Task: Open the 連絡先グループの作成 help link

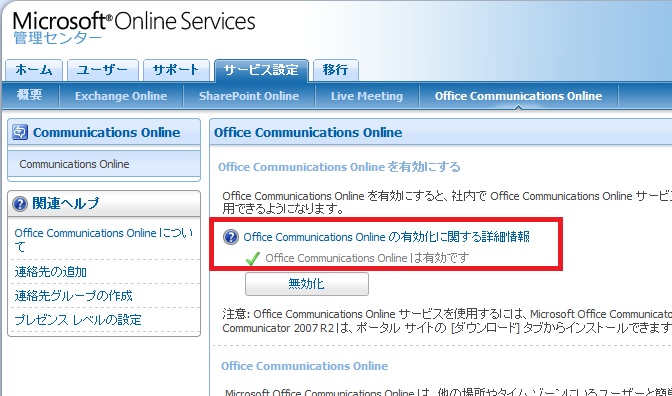Action: [x=73, y=296]
